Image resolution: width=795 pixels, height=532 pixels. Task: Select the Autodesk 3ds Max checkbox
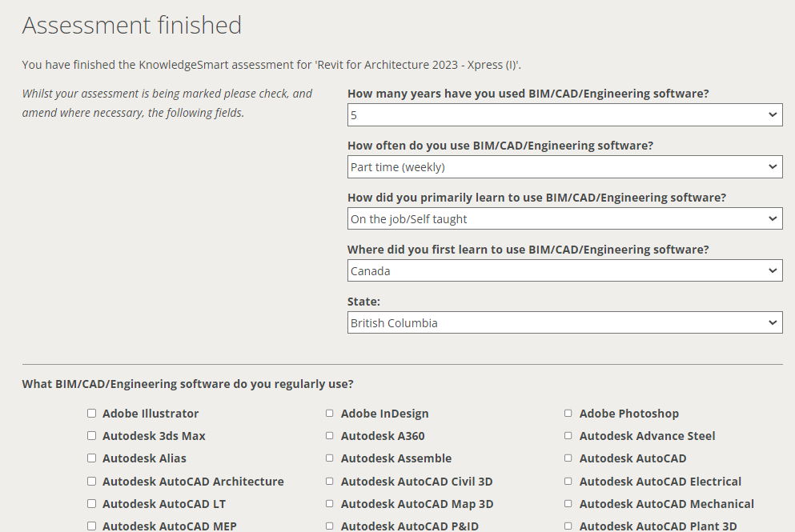pyautogui.click(x=91, y=436)
